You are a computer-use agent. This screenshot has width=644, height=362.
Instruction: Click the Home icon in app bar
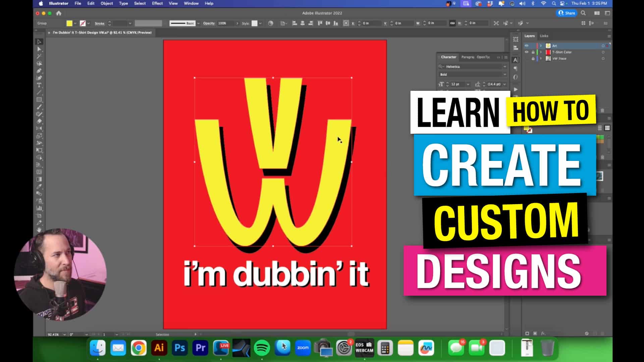(x=59, y=13)
